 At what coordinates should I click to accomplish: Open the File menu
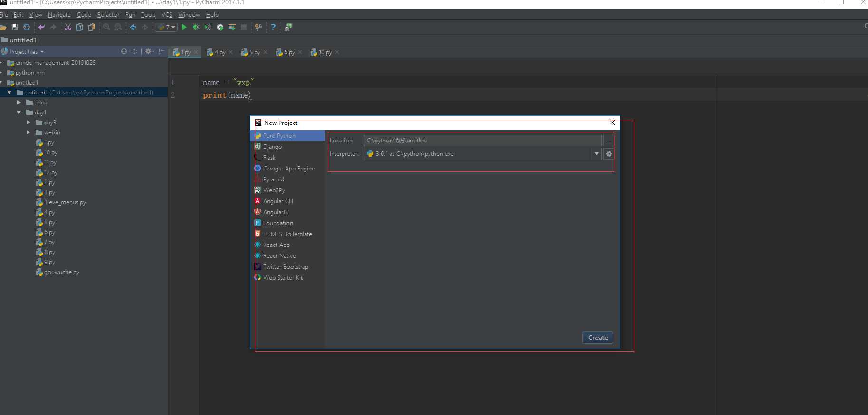[4, 15]
